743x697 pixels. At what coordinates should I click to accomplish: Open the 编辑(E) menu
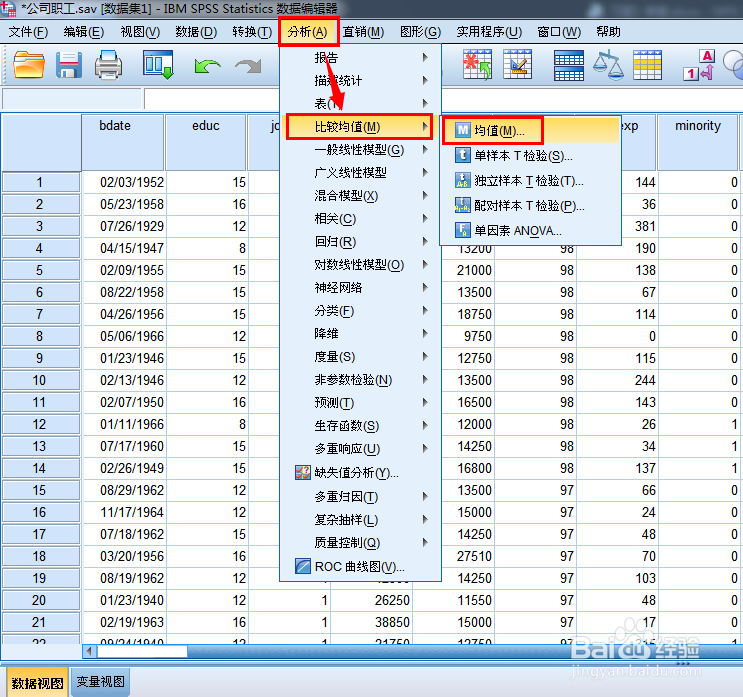84,32
